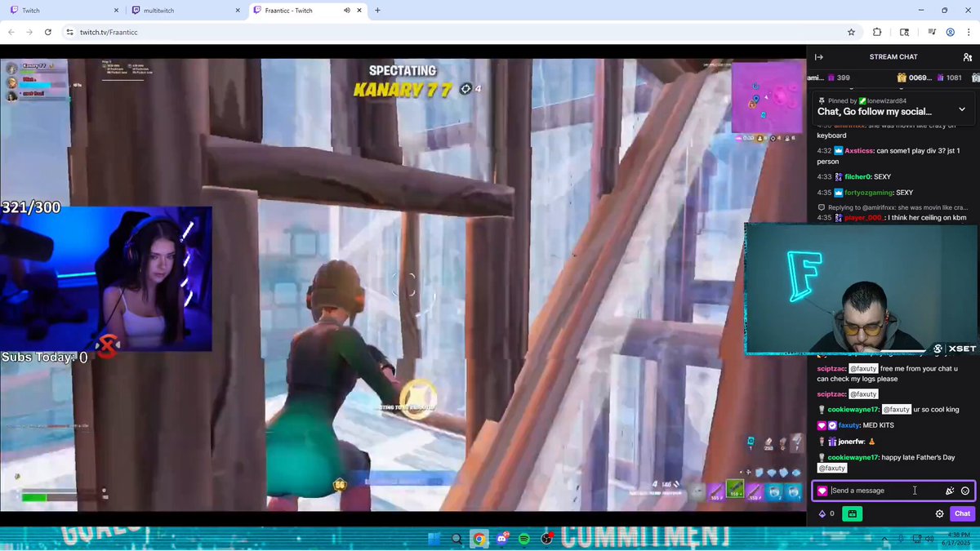
Task: Open the emote picker in chat input
Action: pos(965,491)
